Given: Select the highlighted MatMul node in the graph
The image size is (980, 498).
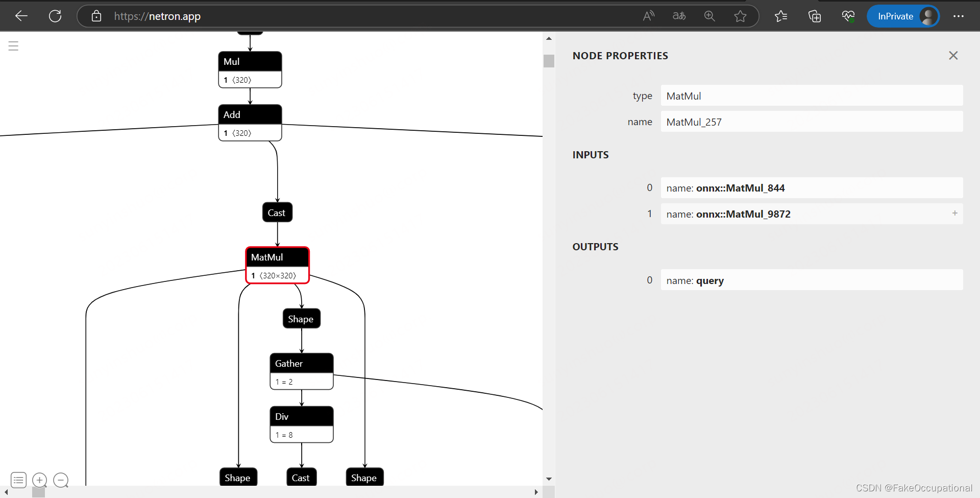Looking at the screenshot, I should coord(277,257).
